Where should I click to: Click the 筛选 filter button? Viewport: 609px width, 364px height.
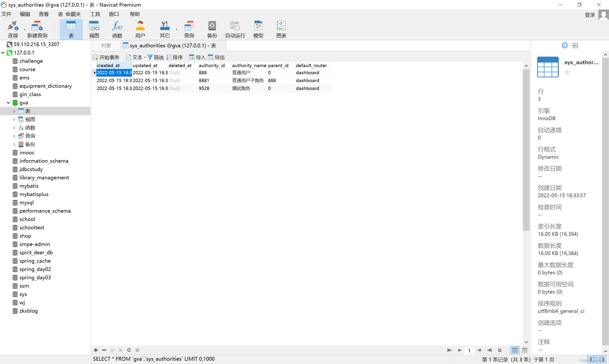coord(156,57)
